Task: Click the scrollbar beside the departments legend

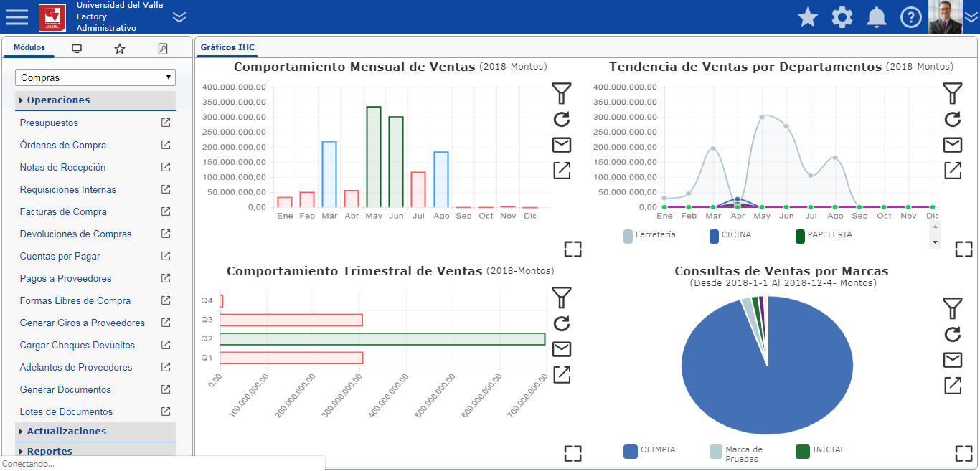Action: pyautogui.click(x=934, y=234)
